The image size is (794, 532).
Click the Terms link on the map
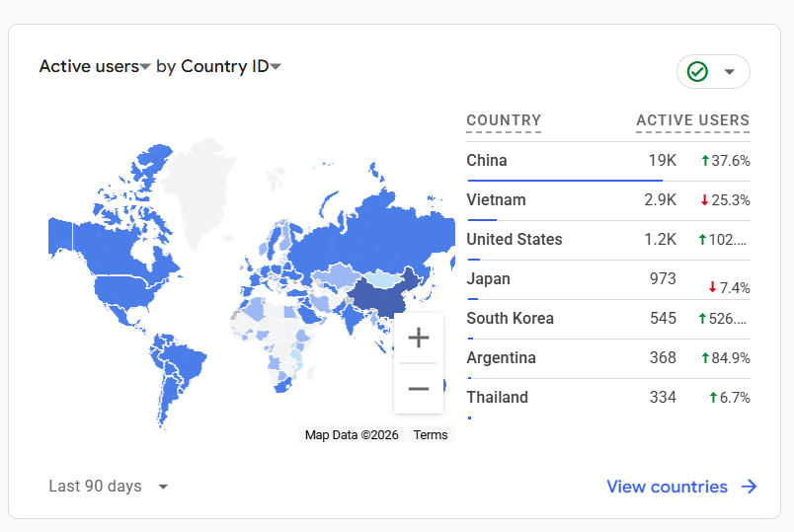tap(431, 435)
